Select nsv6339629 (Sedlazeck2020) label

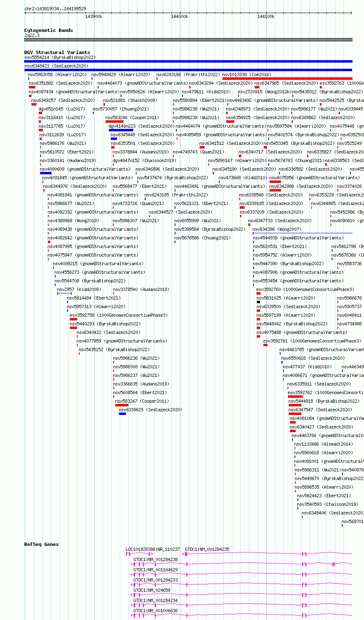151,410
